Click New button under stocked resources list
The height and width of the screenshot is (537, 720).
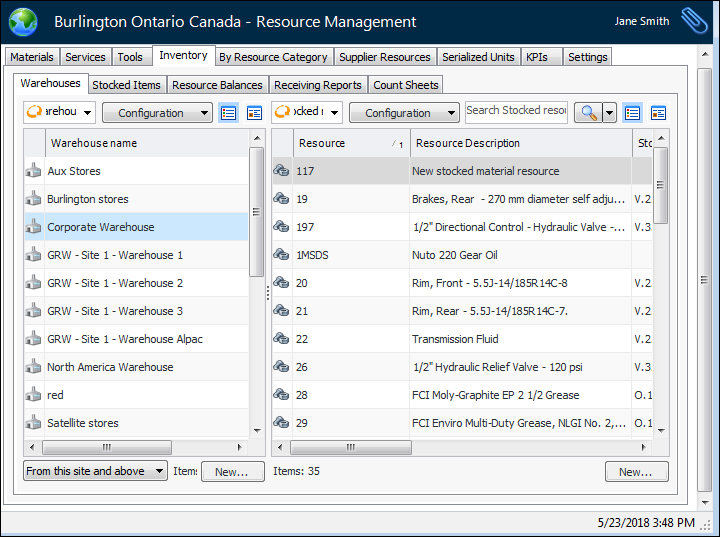point(636,472)
